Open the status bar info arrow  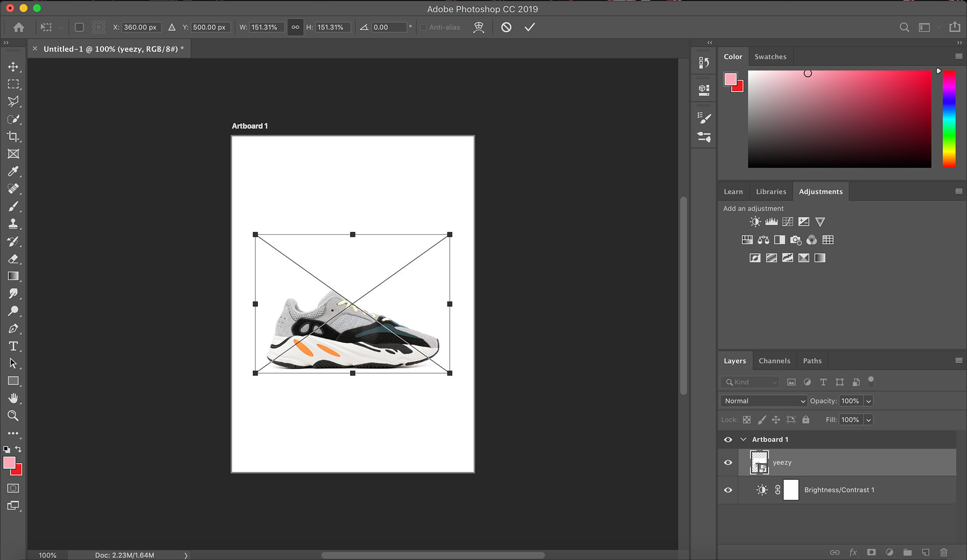point(186,555)
